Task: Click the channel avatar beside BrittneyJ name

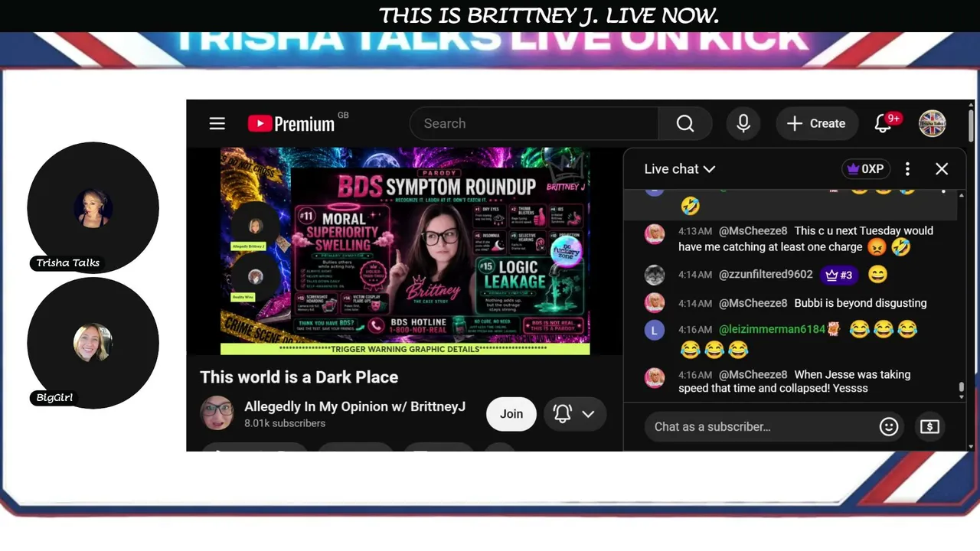Action: click(217, 413)
